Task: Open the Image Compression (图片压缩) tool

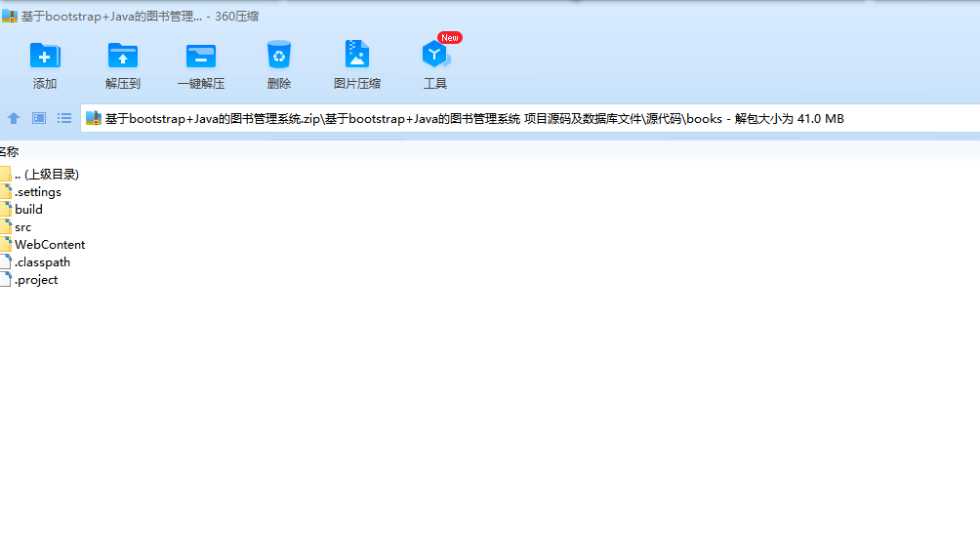Action: [357, 55]
